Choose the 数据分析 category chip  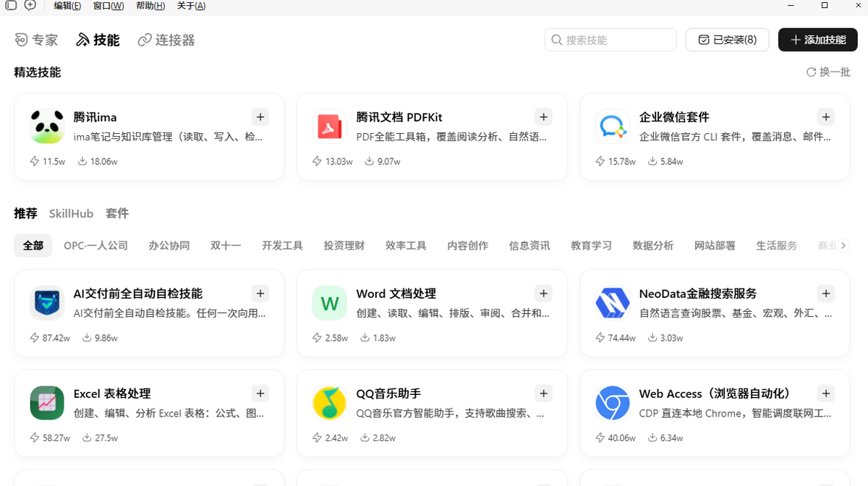tap(652, 245)
